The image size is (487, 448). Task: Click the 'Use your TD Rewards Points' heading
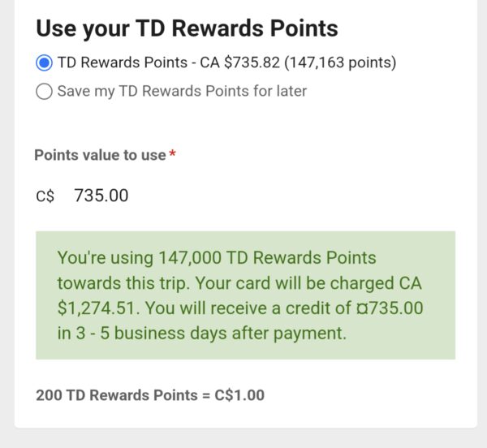pyautogui.click(x=187, y=28)
